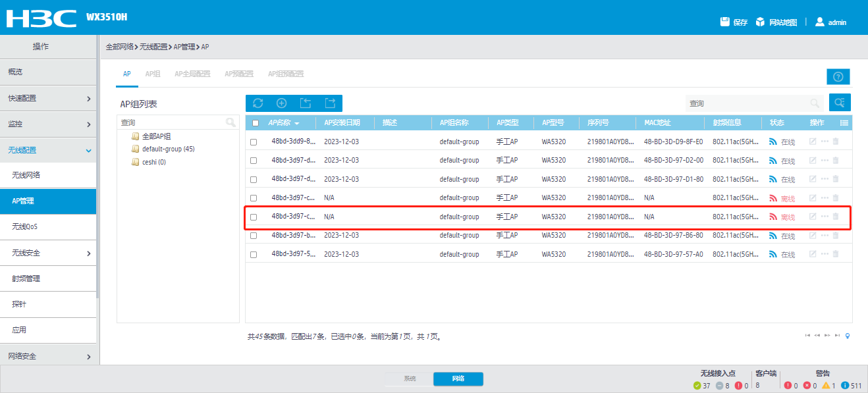Click the import icon in AP toolbar
This screenshot has width=868, height=393.
click(x=306, y=103)
